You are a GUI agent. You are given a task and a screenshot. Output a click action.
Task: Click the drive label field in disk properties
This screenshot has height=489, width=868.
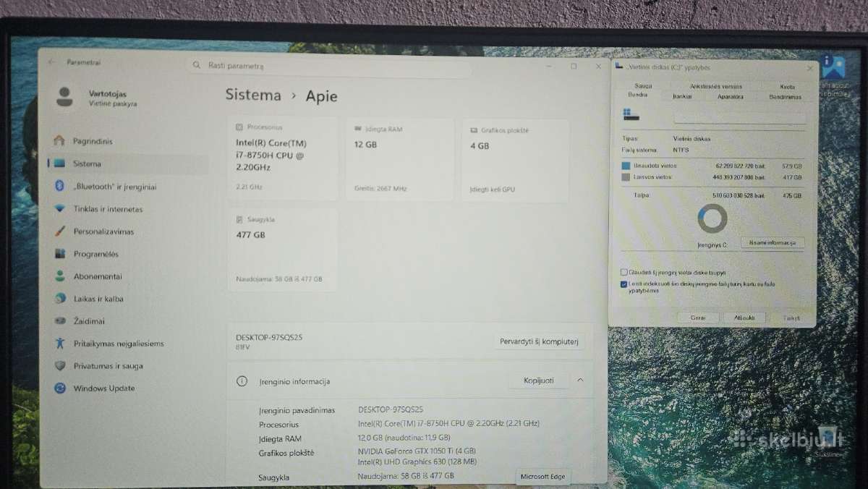739,117
